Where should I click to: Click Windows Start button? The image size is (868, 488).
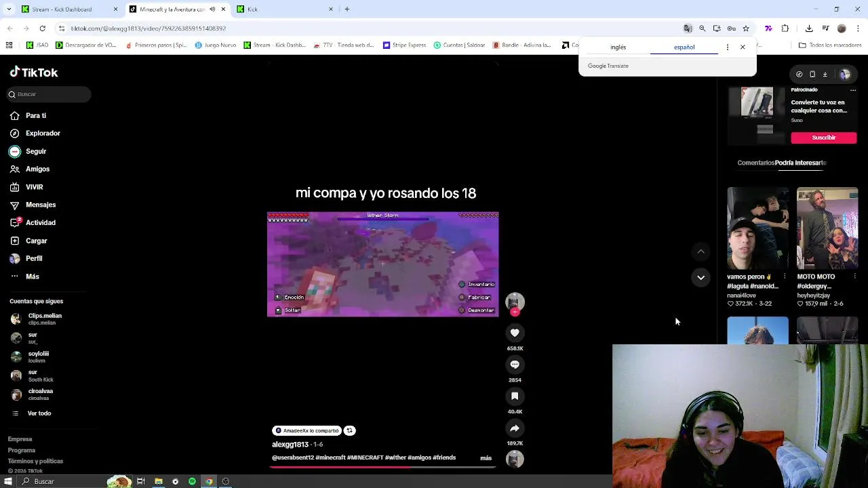click(8, 481)
